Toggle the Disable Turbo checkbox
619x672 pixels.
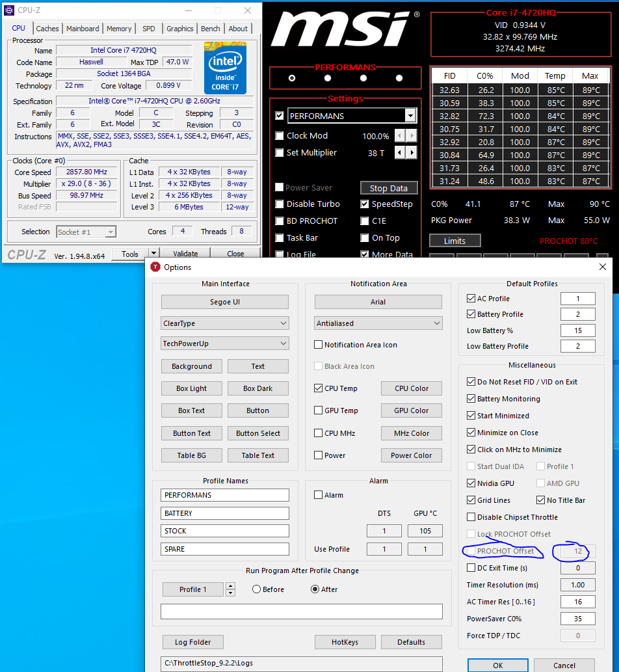pos(280,204)
